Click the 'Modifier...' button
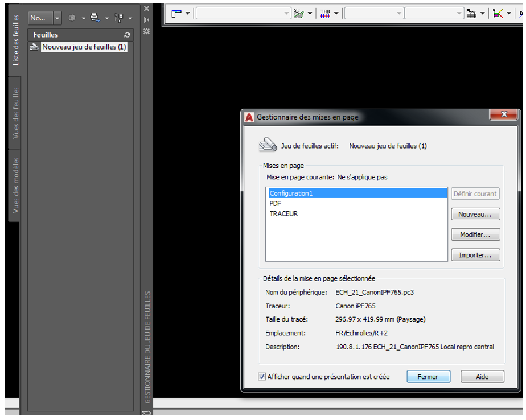Viewport: 526px width, 420px height. [475, 235]
